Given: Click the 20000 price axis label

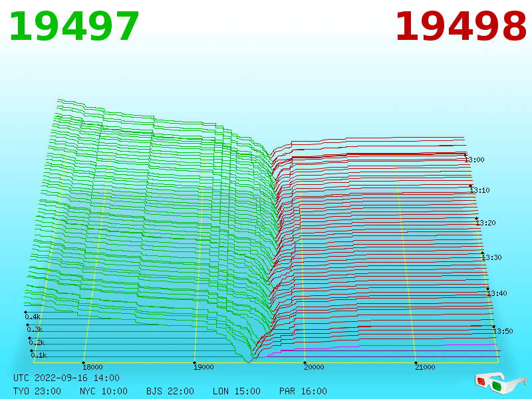Looking at the screenshot, I should tap(314, 367).
